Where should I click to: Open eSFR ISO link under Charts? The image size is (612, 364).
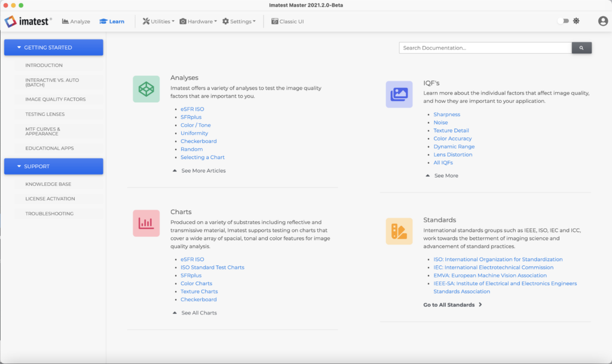coord(192,259)
